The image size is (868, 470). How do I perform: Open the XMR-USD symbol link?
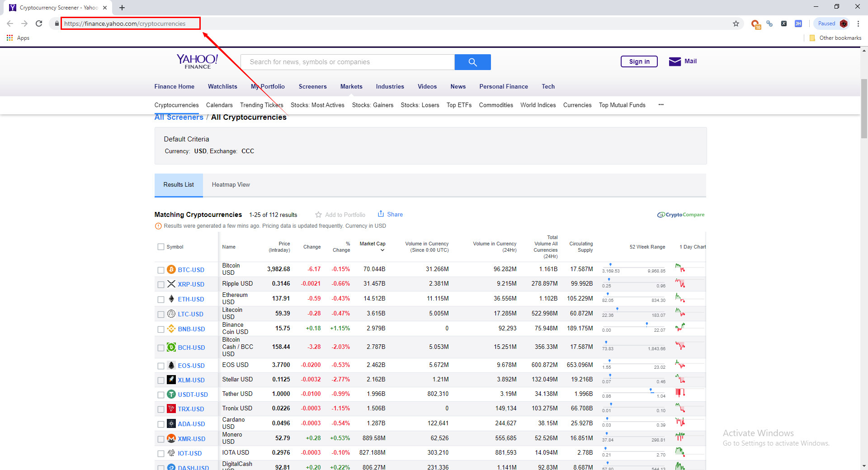tap(191, 439)
